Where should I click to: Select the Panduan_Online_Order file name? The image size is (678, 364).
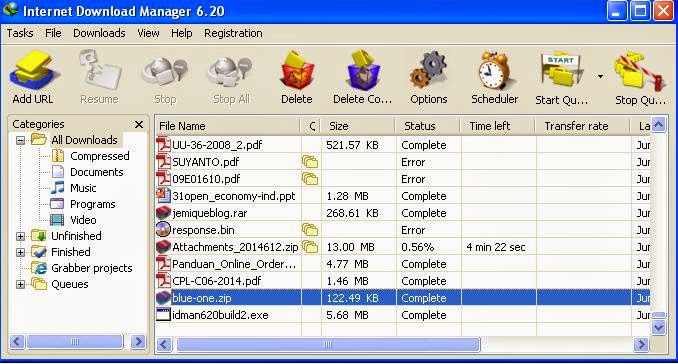click(x=234, y=264)
